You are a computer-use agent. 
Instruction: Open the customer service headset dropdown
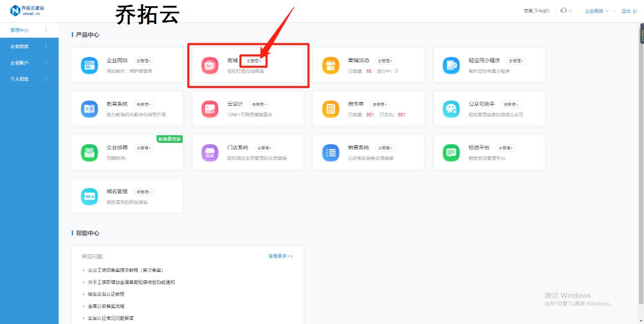coord(565,10)
